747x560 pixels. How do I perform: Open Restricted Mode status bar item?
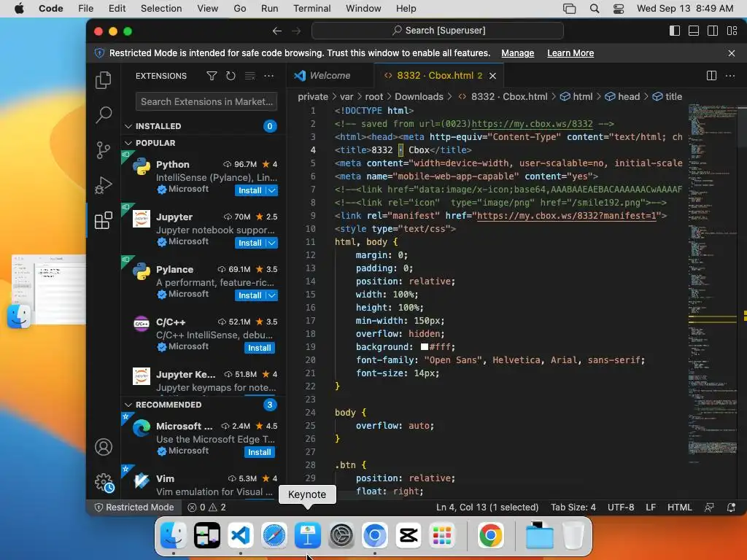point(134,507)
